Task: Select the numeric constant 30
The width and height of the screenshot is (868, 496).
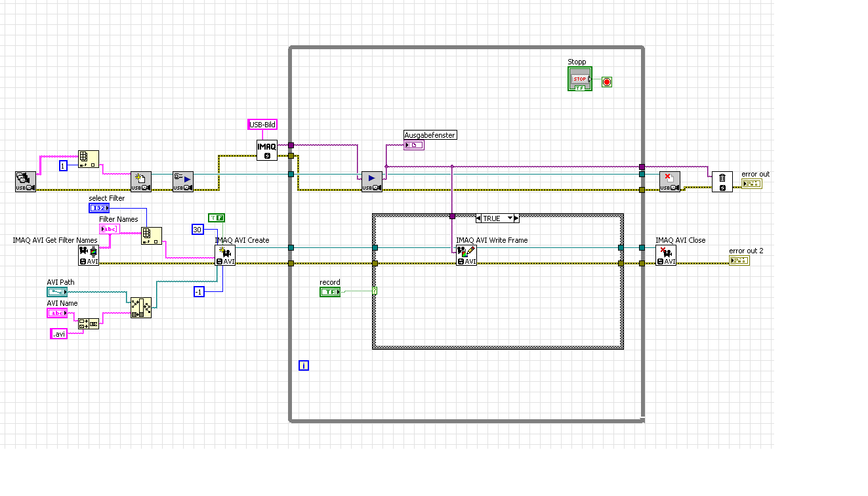Action: pyautogui.click(x=199, y=229)
